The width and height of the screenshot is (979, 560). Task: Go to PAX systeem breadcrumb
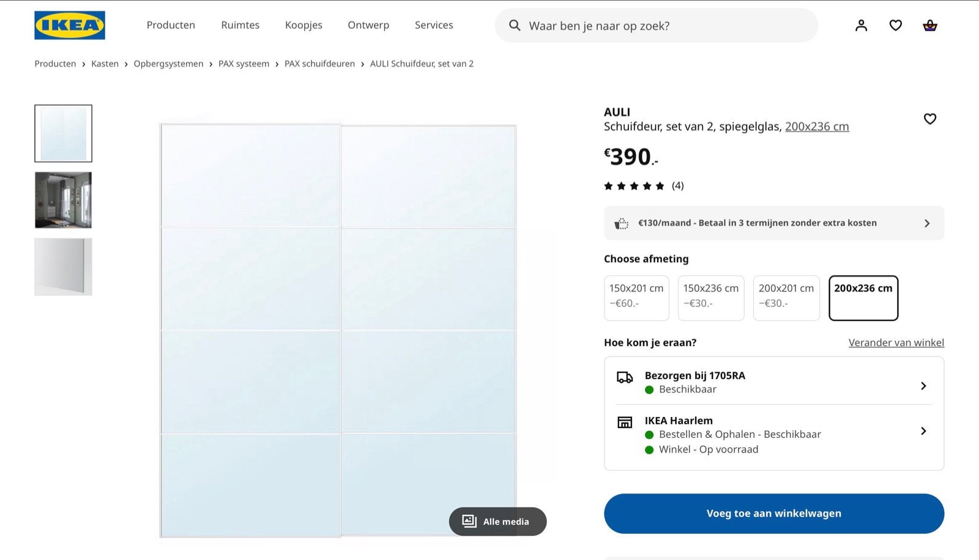click(244, 64)
